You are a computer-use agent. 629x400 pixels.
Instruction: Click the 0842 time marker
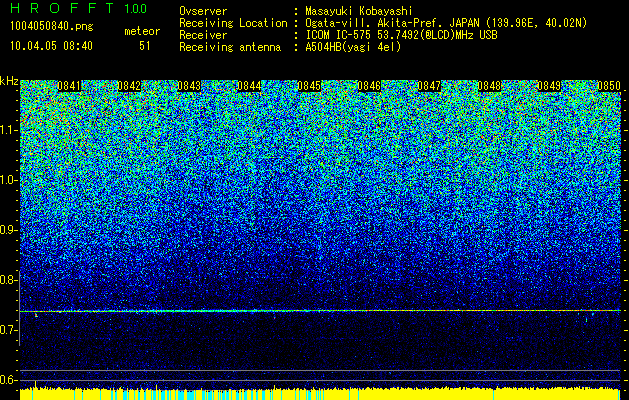pyautogui.click(x=129, y=86)
